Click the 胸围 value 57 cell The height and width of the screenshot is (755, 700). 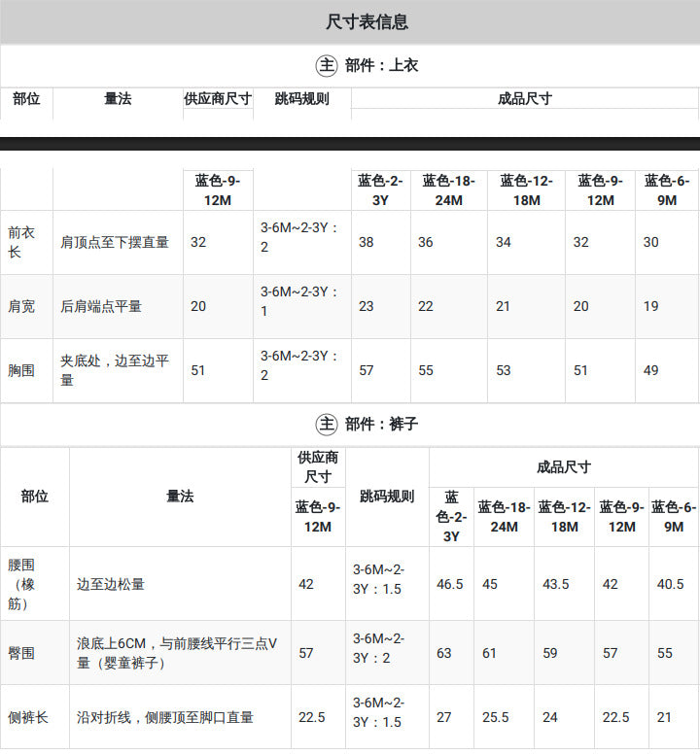pos(380,370)
